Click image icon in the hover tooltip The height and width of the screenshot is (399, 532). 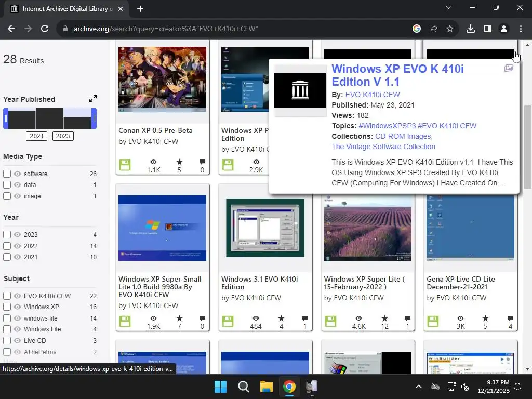(509, 68)
